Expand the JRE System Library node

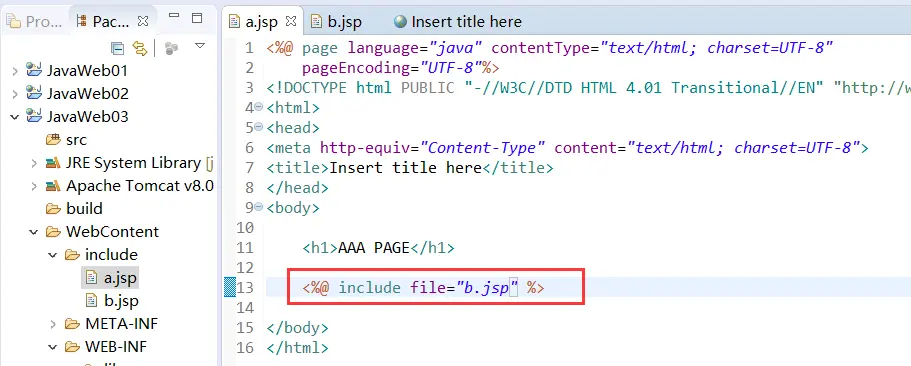34,163
